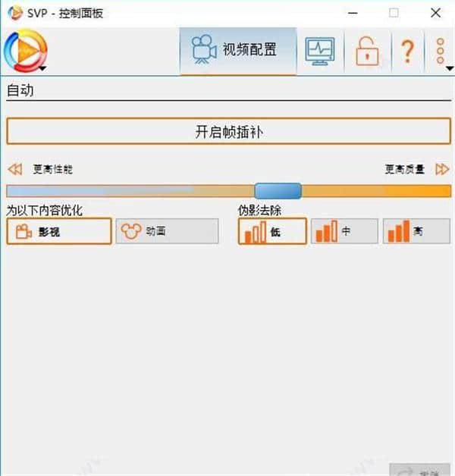
Task: Minimize the SVP control panel window
Action: [353, 13]
